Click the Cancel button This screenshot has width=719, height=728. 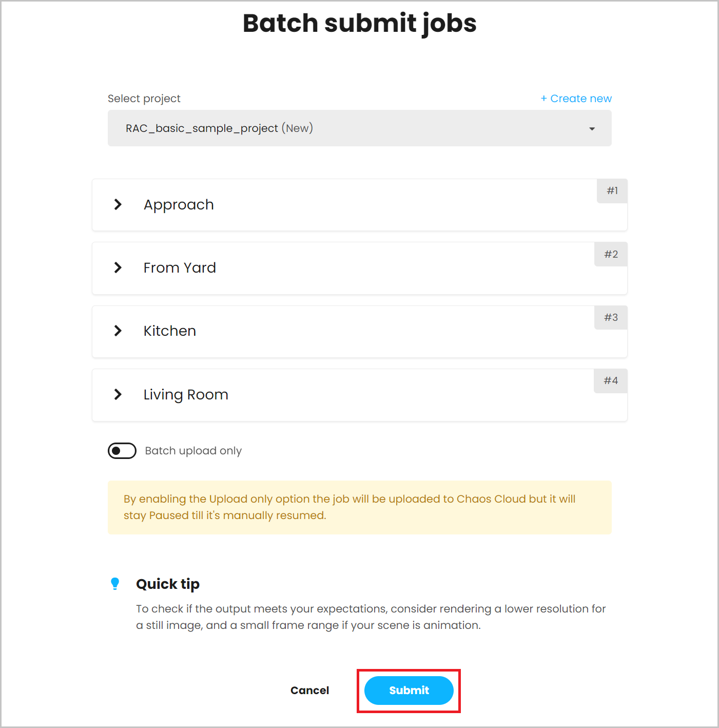[309, 691]
